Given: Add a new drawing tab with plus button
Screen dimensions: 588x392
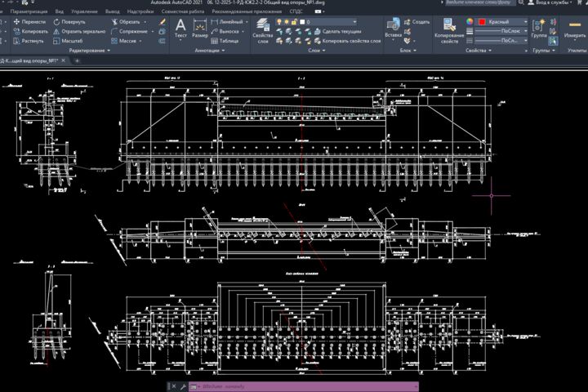Looking at the screenshot, I should pyautogui.click(x=78, y=60).
